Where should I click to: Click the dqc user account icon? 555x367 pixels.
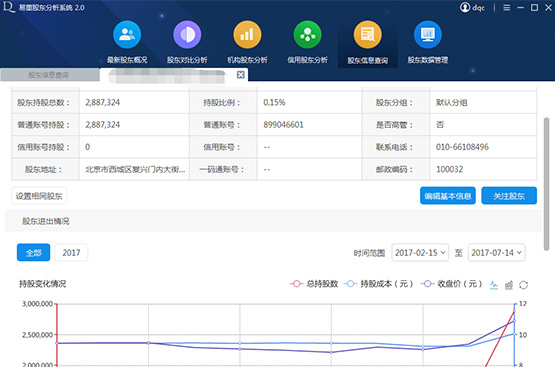(x=465, y=7)
